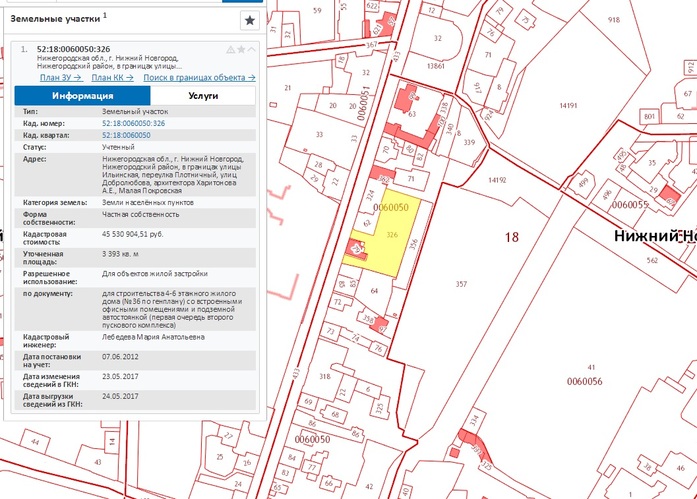The width and height of the screenshot is (697, 499).
Task: Open cadastral number link in Кад. номер row
Action: [x=133, y=123]
